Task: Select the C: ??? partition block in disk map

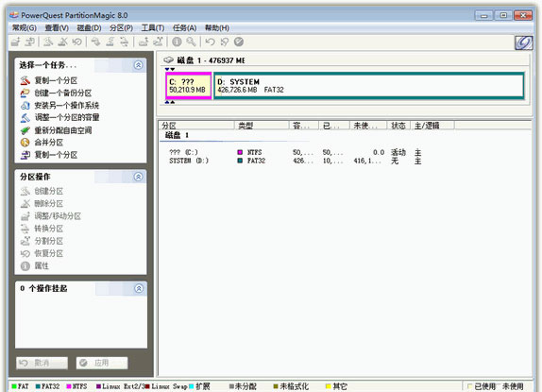Action: pyautogui.click(x=189, y=86)
